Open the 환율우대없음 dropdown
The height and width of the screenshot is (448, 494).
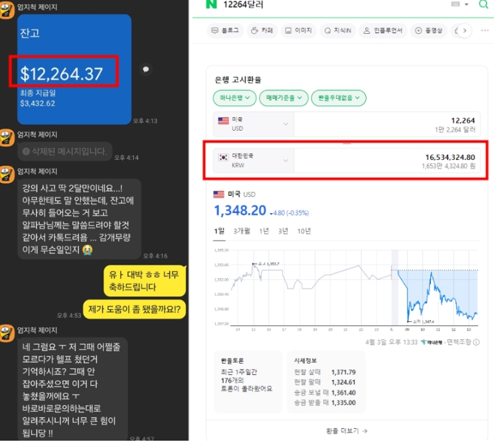(339, 98)
